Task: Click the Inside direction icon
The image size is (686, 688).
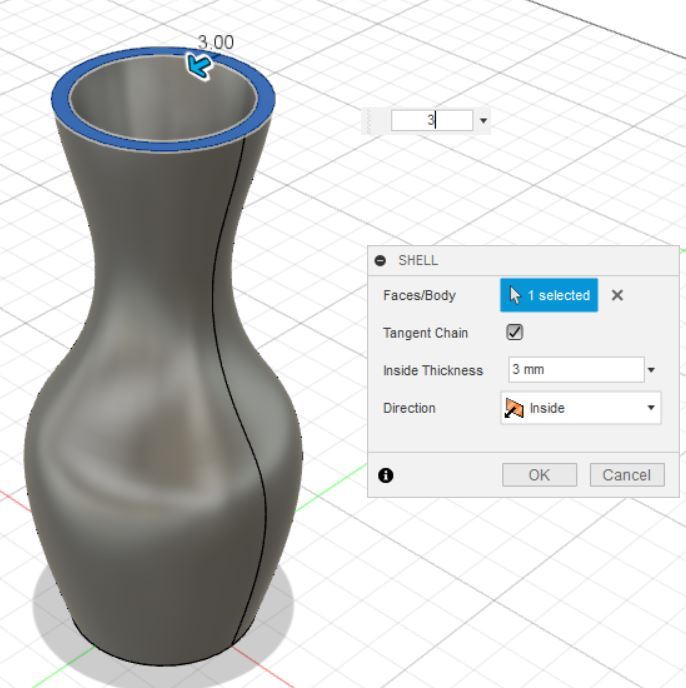Action: coord(514,408)
